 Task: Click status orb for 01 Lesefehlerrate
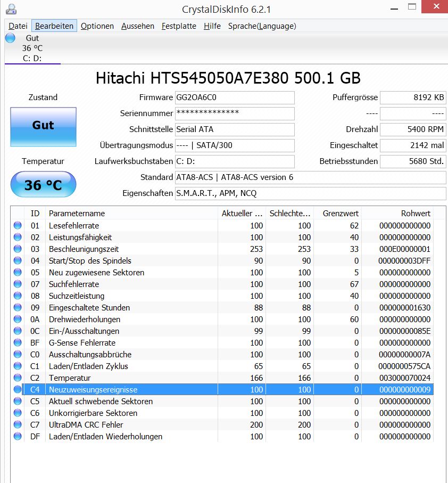(x=18, y=225)
